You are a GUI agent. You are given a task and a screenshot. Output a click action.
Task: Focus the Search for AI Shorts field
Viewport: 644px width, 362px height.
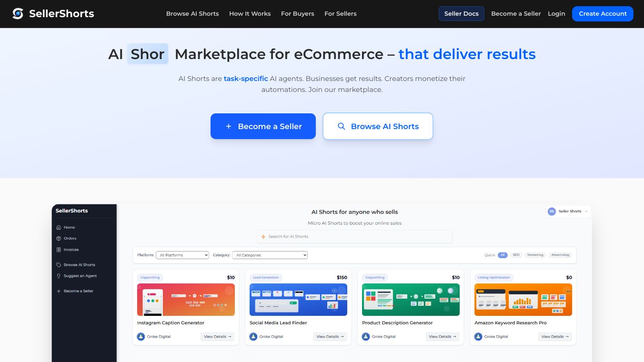[355, 237]
